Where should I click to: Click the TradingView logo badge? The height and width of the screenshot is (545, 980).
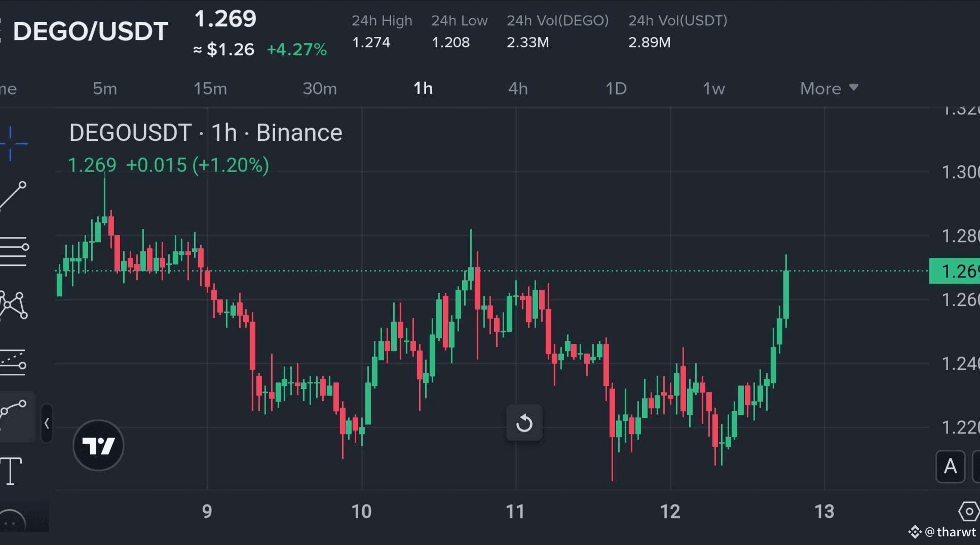98,445
